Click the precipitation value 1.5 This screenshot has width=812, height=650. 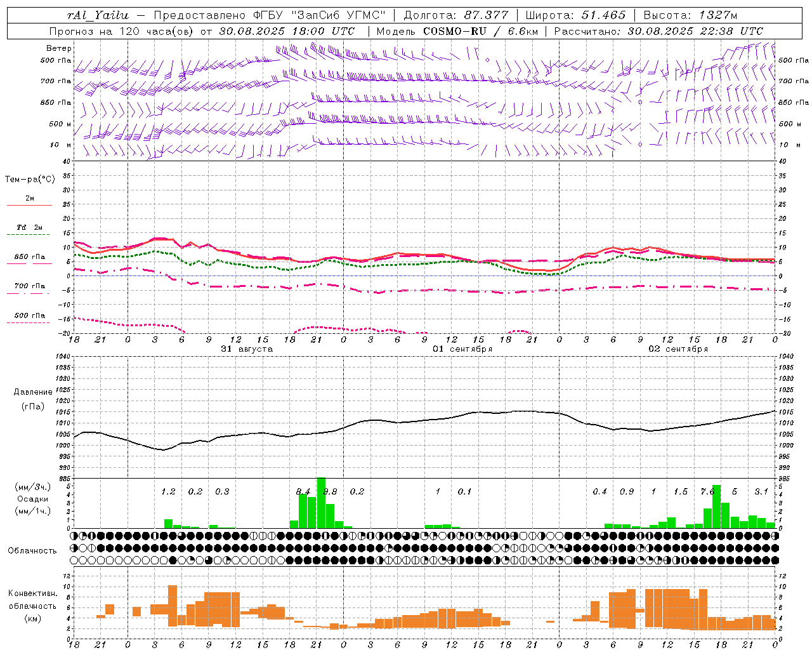point(681,492)
